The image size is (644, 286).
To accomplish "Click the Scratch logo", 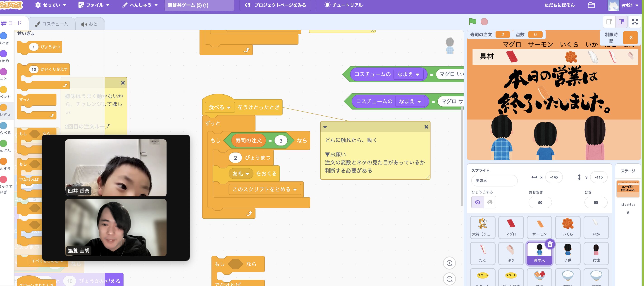I will tap(11, 5).
